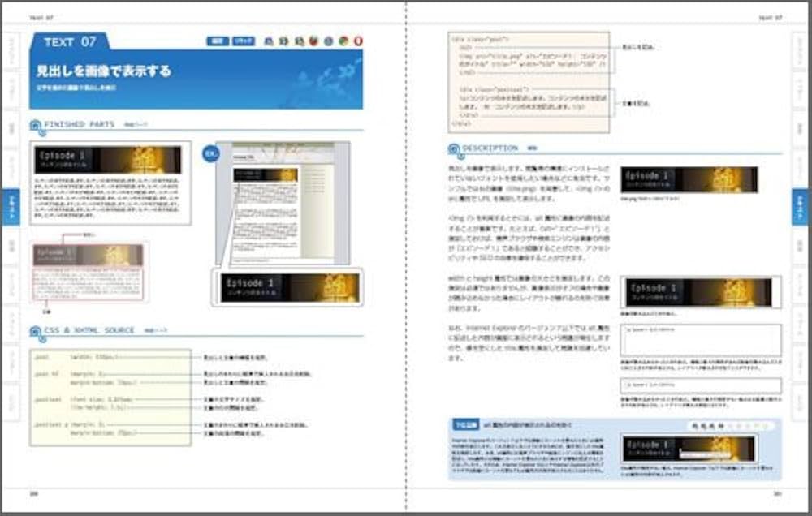Open the FINISHED PARTS section icon

pyautogui.click(x=34, y=125)
